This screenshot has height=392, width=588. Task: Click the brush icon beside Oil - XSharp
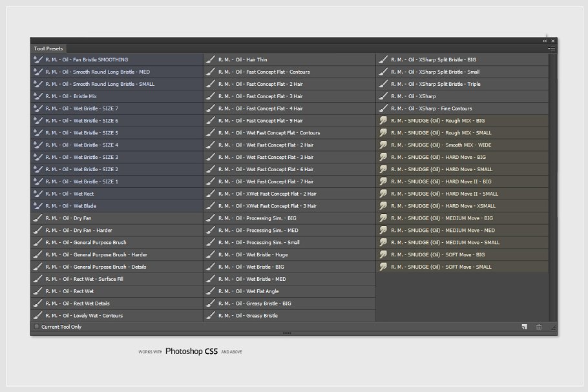pyautogui.click(x=383, y=96)
